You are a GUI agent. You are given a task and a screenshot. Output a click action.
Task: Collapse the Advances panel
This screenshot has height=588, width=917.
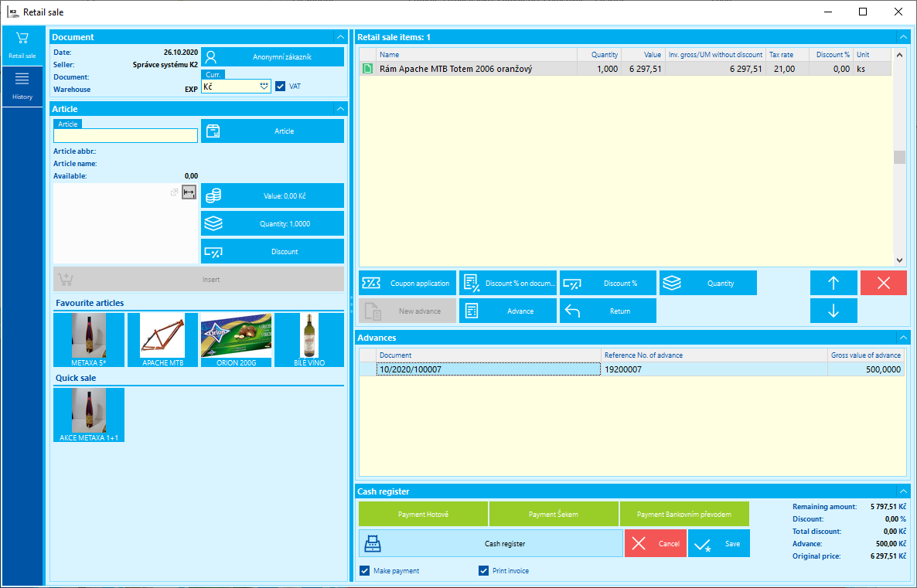coord(904,338)
